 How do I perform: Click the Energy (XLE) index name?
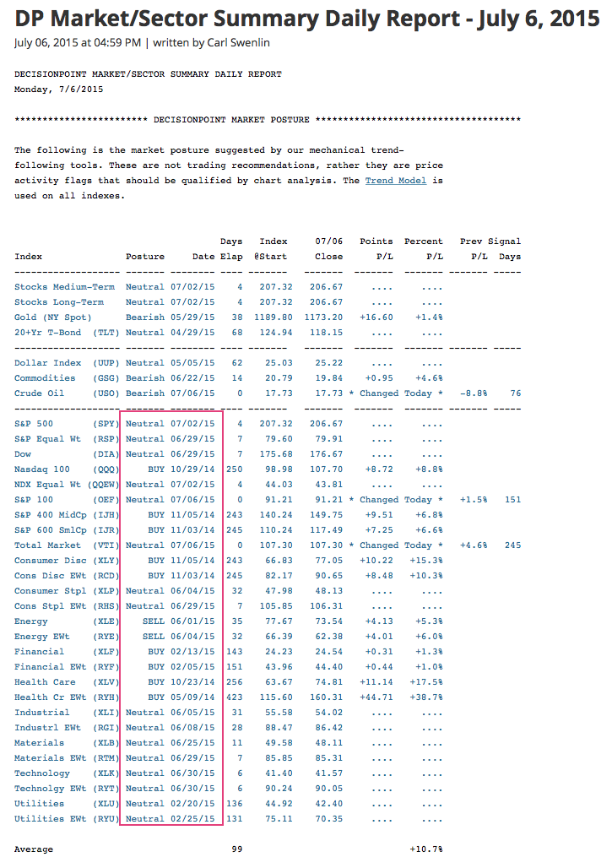(67, 621)
